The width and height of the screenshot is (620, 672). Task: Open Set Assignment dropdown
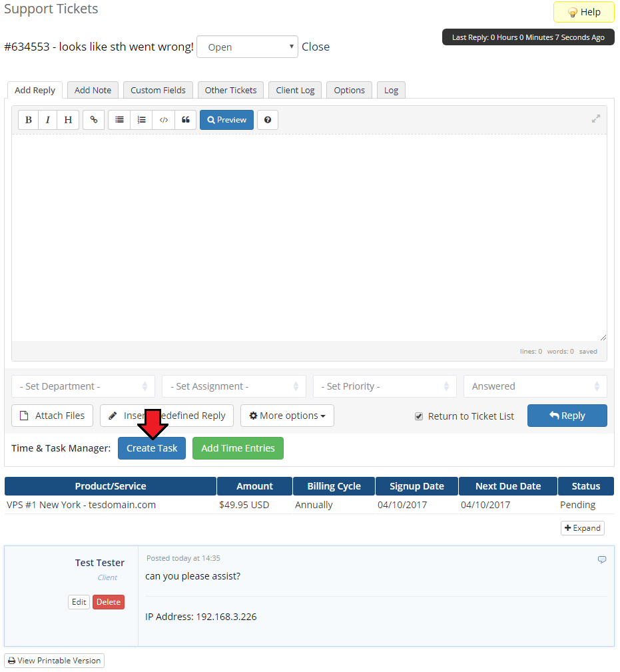point(234,386)
